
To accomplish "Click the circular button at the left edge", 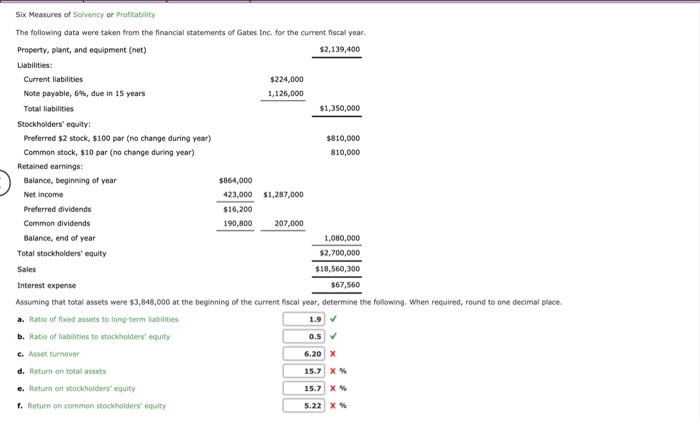I will [x=3, y=183].
